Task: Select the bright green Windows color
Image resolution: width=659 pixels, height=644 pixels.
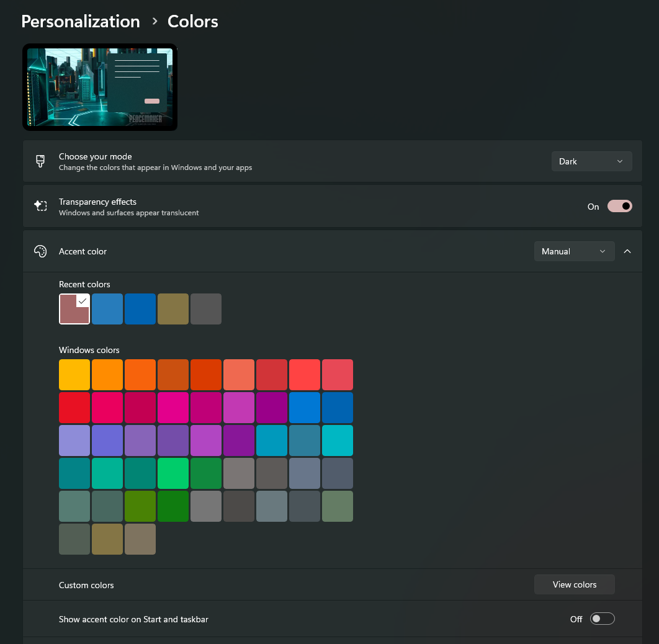Action: (x=173, y=473)
